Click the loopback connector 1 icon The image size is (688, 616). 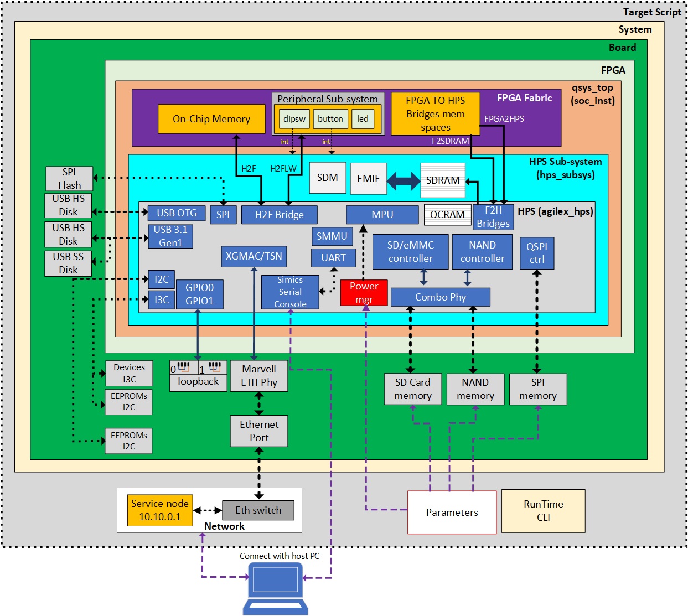click(x=214, y=367)
